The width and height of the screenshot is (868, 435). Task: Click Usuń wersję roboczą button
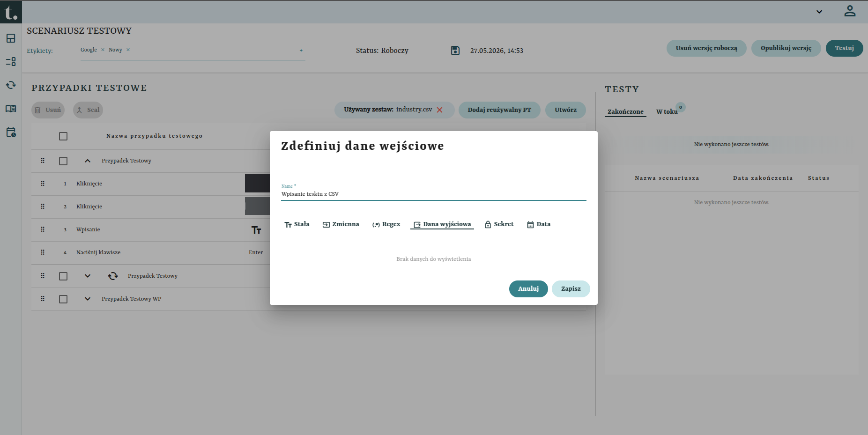(x=706, y=48)
